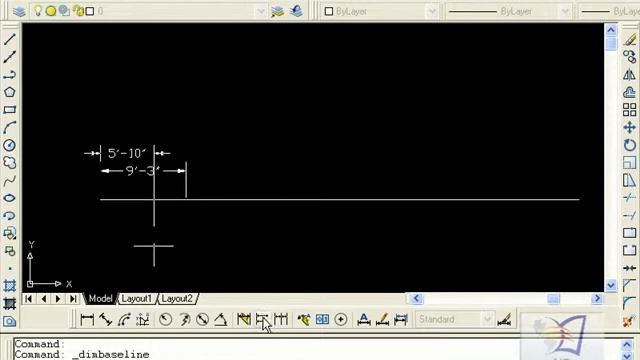The width and height of the screenshot is (640, 360).
Task: Switch to the Layout1 tab
Action: coord(136,299)
